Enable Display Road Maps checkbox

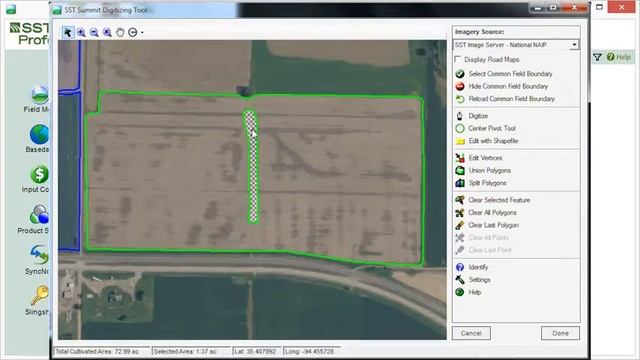(458, 59)
